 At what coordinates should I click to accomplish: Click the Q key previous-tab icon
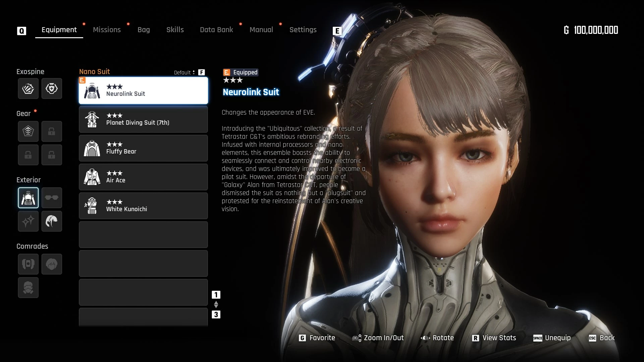pyautogui.click(x=21, y=31)
